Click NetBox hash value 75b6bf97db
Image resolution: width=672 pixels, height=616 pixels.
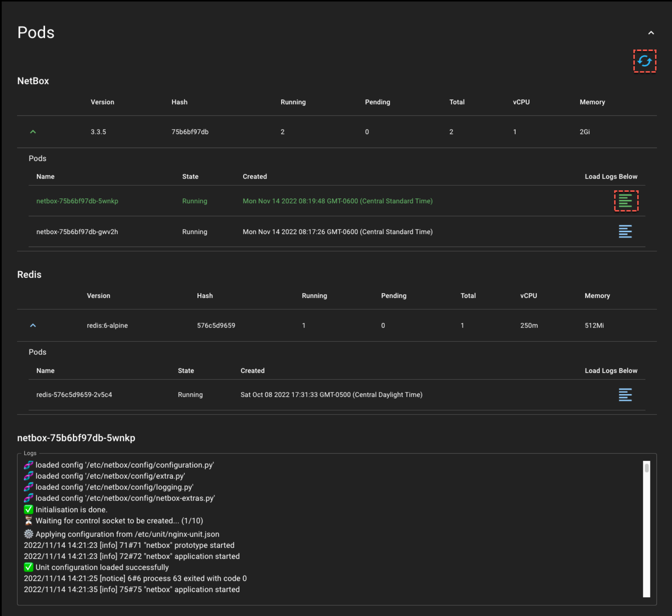[190, 132]
